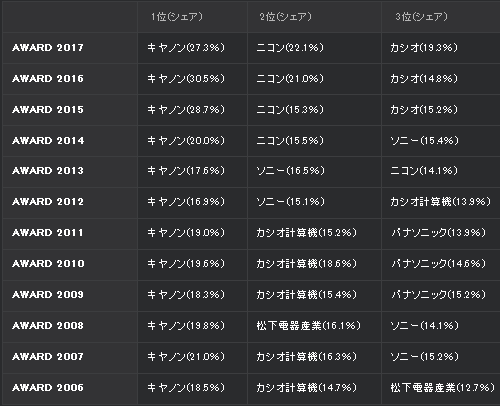This screenshot has height=406, width=500.
Task: Click the AWARD 2008 label
Action: 48,326
